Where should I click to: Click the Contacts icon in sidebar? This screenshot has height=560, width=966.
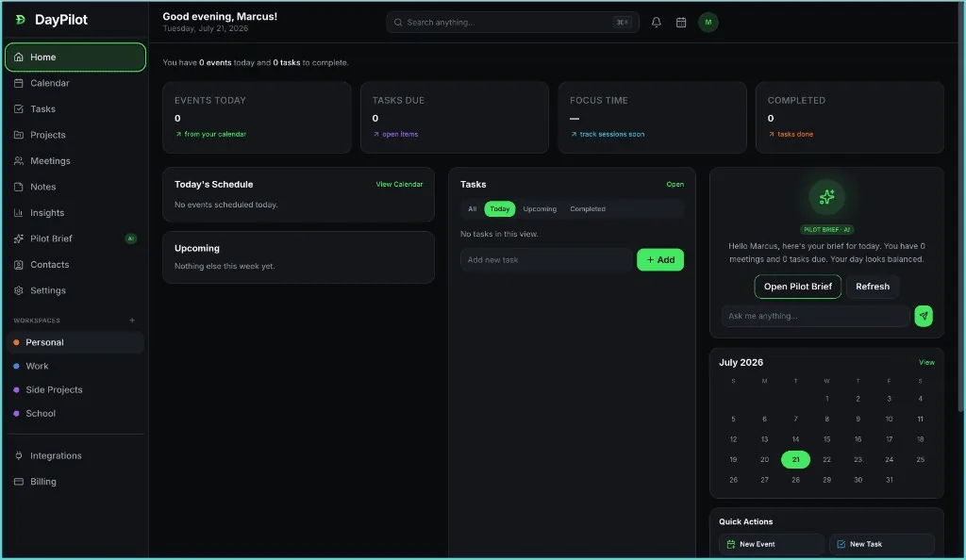click(19, 265)
